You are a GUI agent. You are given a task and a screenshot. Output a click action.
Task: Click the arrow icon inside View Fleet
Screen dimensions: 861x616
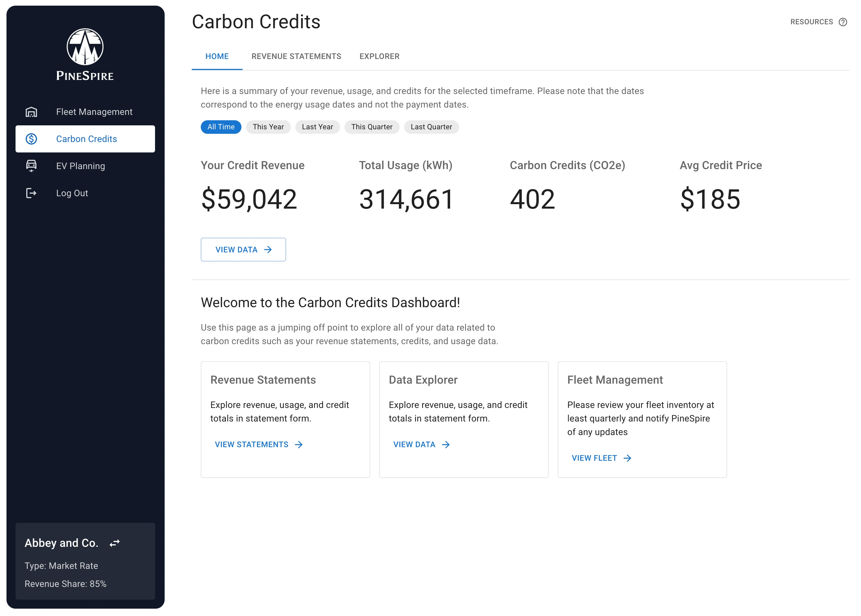pyautogui.click(x=628, y=458)
